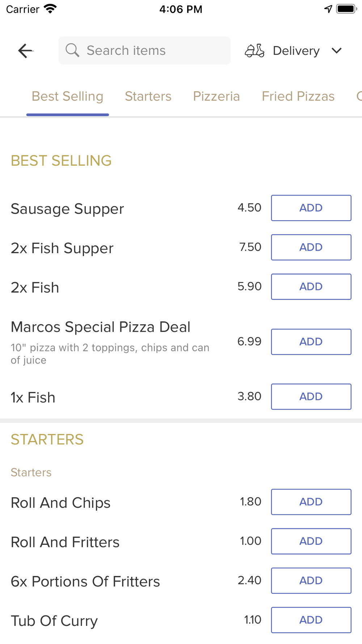Select the Best Selling tab
Screen dimensions: 362x644
68,96
